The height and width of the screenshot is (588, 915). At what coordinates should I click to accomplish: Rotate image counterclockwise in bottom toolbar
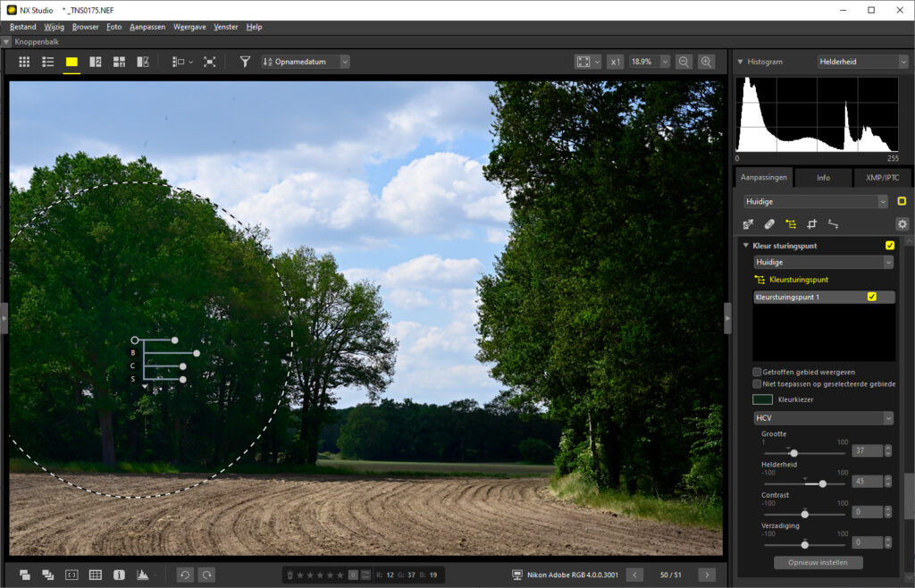coord(184,575)
